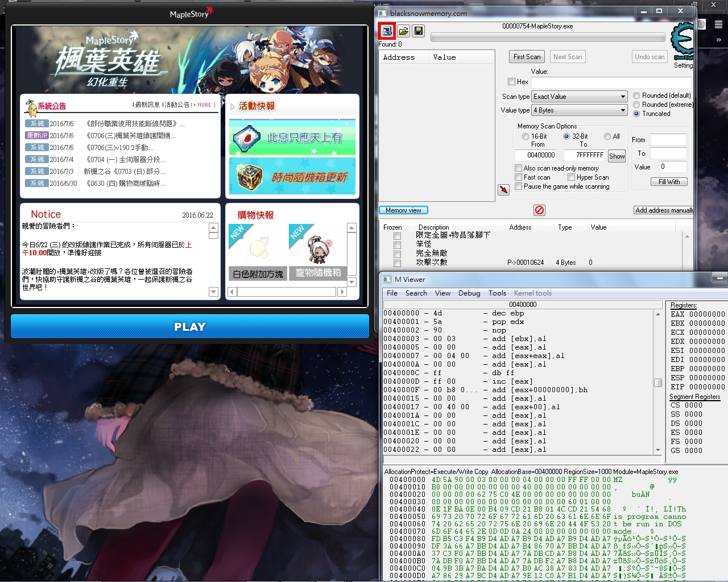Click the 活動公告 tab in the announcements panel
The height and width of the screenshot is (582, 728).
pos(176,105)
